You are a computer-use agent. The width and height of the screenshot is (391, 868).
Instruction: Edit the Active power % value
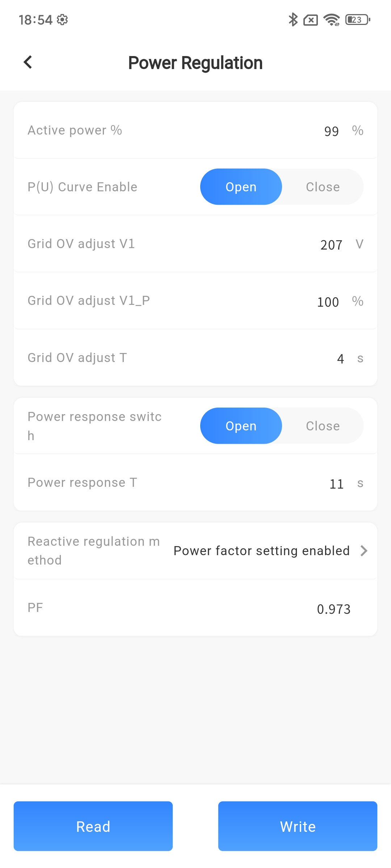[x=331, y=131]
